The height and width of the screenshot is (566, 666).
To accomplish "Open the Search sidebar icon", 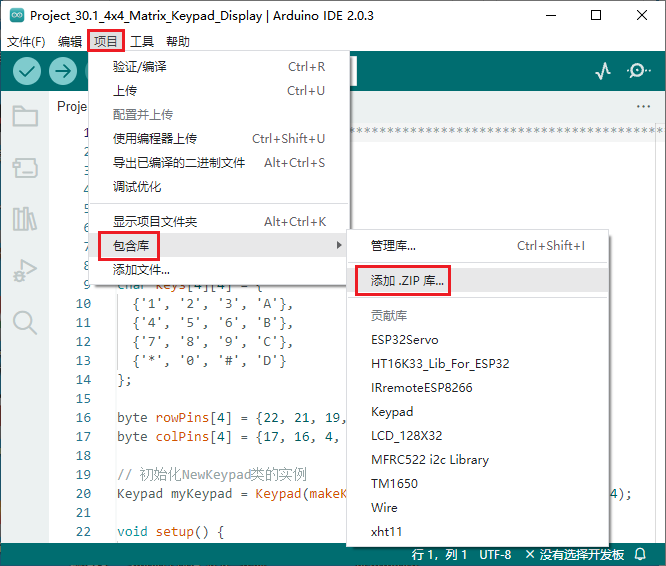I will click(25, 322).
